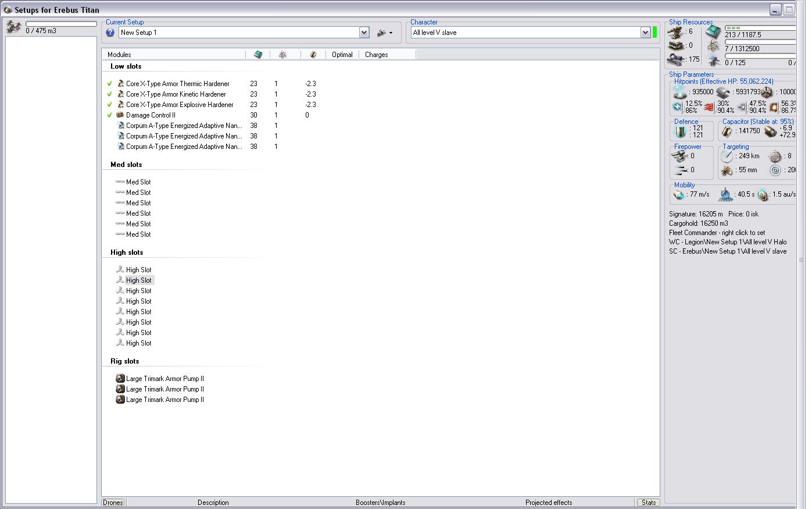Sort by the Charges column header
Screen dimensions: 812x509
click(x=388, y=55)
